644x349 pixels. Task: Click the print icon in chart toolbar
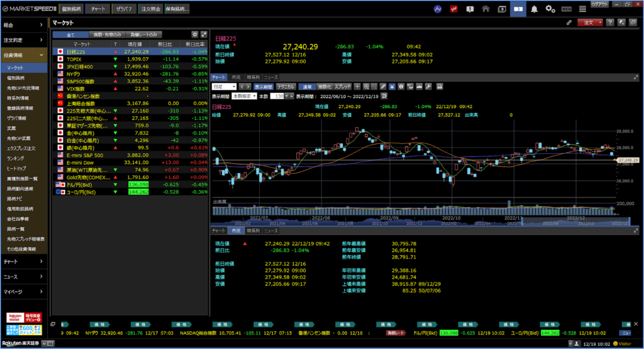(440, 87)
